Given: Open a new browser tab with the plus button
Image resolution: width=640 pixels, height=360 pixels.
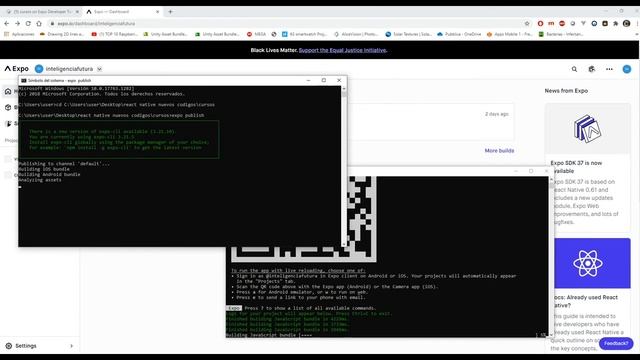Looking at the screenshot, I should (x=171, y=12).
